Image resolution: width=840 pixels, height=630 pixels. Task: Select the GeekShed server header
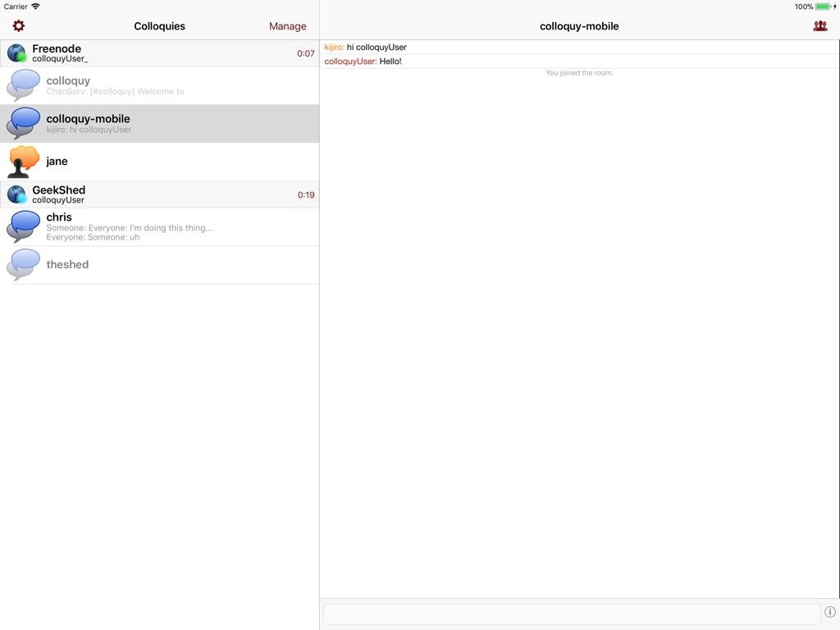tap(160, 194)
